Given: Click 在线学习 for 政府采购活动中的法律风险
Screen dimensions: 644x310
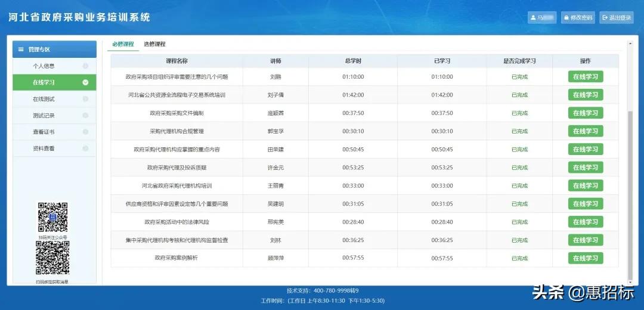Looking at the screenshot, I should tap(586, 222).
